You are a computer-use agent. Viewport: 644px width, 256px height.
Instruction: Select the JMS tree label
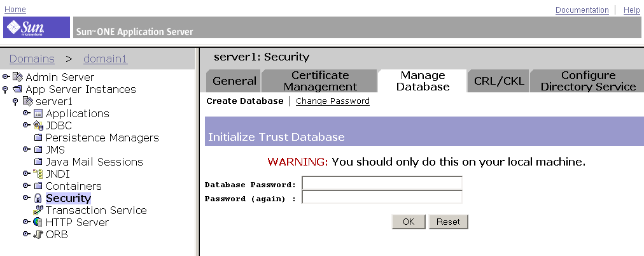click(x=55, y=150)
